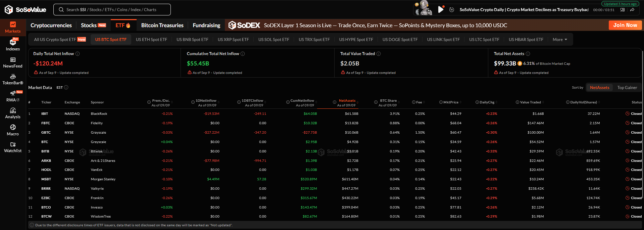The image size is (644, 230).
Task: Click info icon for Prem./Dsc. column
Action: (149, 102)
